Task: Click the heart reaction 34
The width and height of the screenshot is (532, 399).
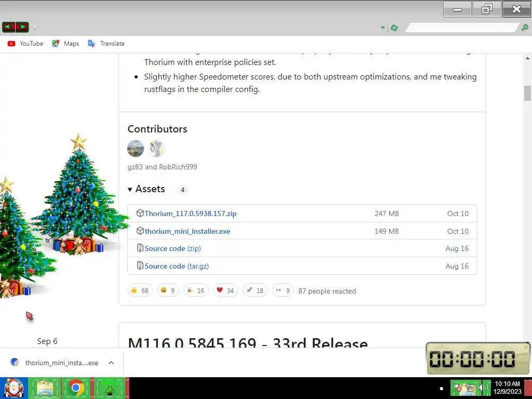Action: pos(225,290)
